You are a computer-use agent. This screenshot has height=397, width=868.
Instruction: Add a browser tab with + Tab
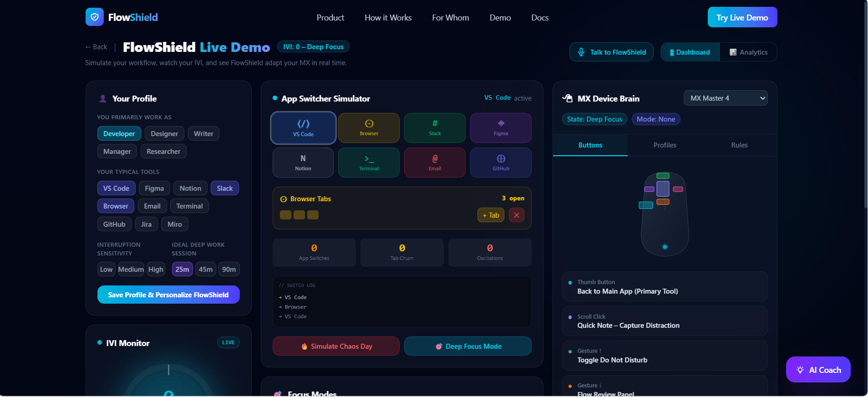[x=491, y=215]
